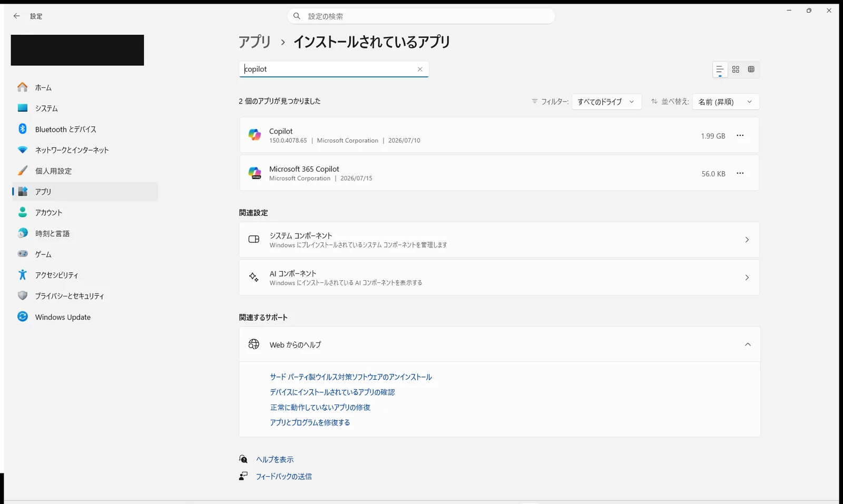Viewport: 843px width, 504px height.
Task: Click the app search field containing copilot
Action: coord(334,69)
